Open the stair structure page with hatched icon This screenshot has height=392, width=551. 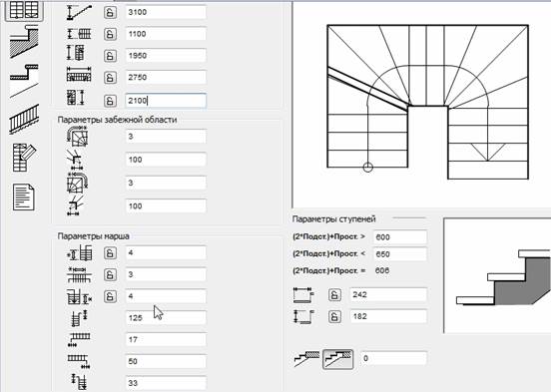pyautogui.click(x=24, y=42)
